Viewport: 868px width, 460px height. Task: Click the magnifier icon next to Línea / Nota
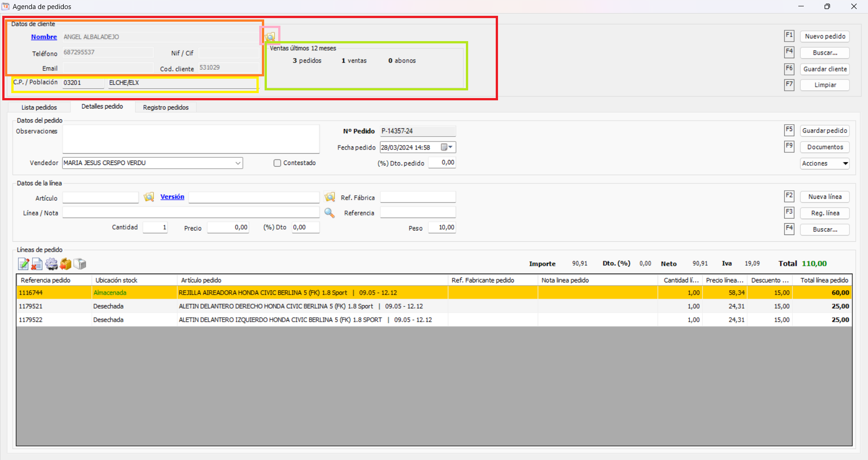(329, 213)
